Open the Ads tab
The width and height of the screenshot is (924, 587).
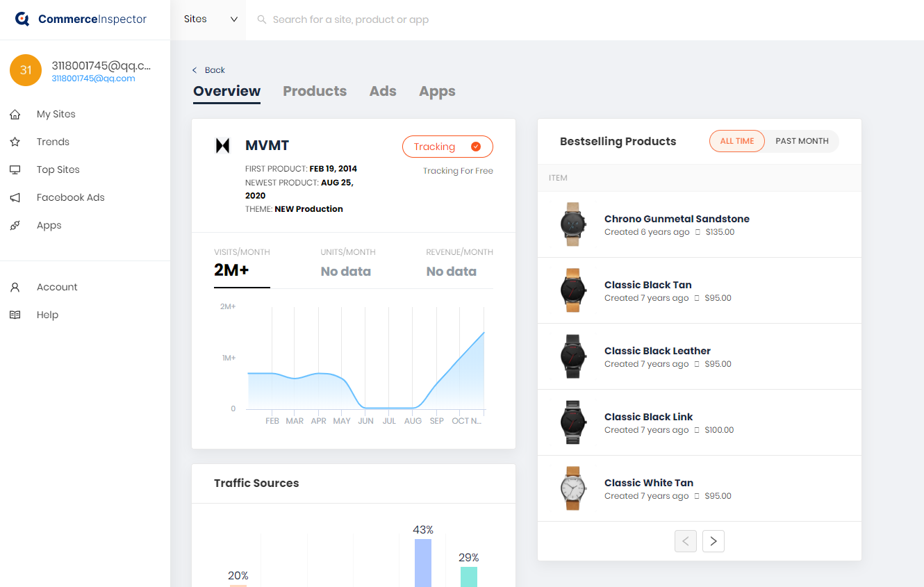(383, 91)
